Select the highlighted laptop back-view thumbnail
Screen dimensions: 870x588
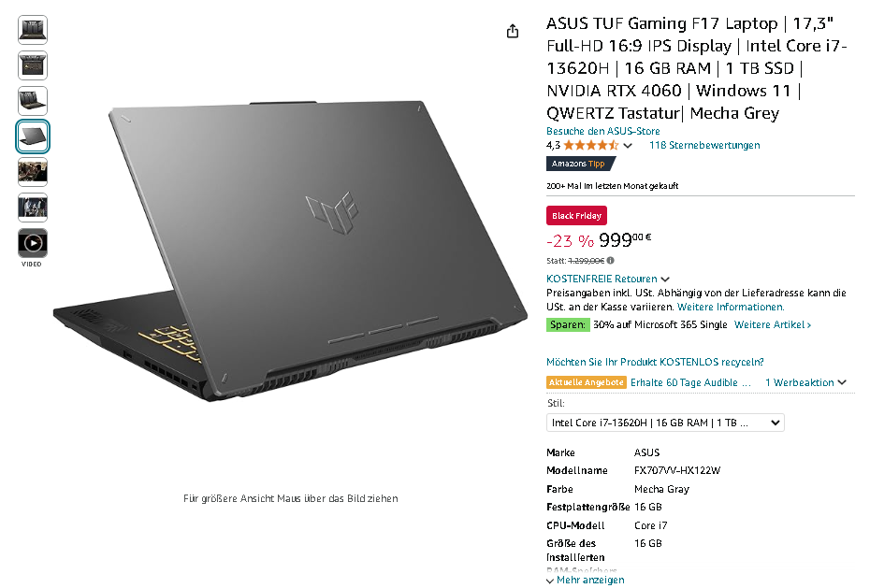coord(33,136)
